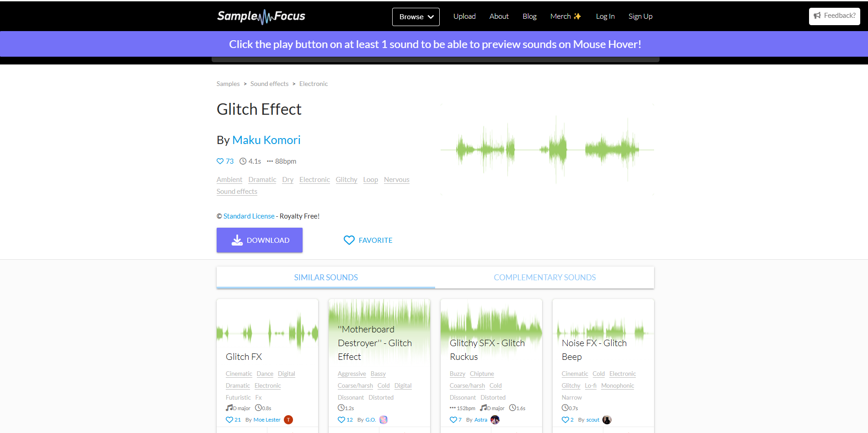868x433 pixels.
Task: Switch to the Complementary Sounds tab
Action: 544,277
